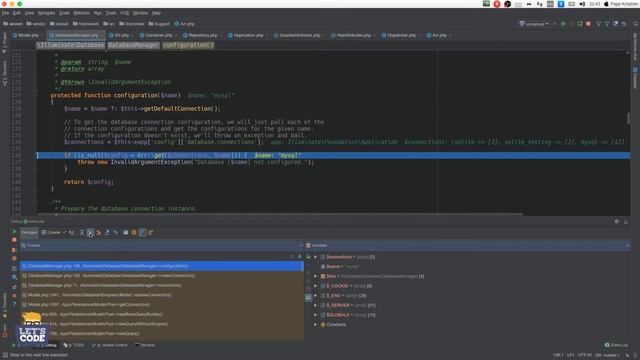Viewport: 640px width, 360px height.
Task: Hide debug panel with minimize icon
Action: pos(626,222)
